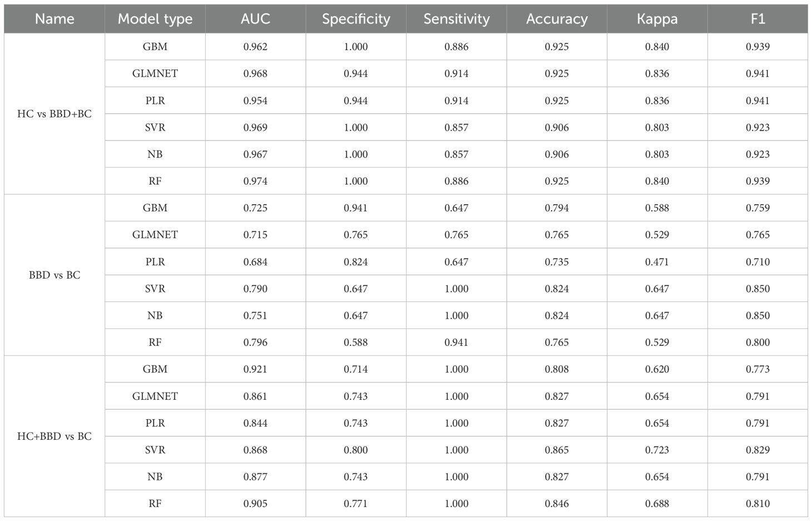The image size is (812, 521).
Task: Select the HC+BBD vs BC group cell
Action: click(x=55, y=436)
